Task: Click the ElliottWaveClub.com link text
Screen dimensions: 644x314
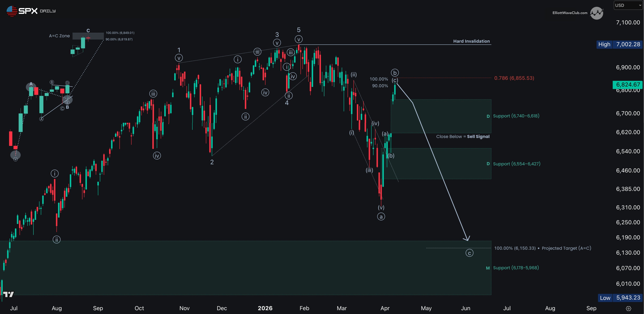Action: 570,13
